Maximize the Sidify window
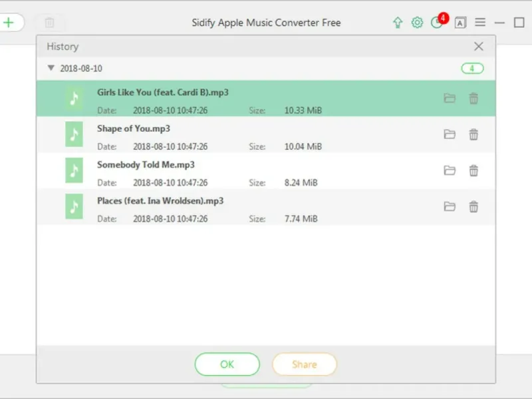The image size is (532, 399). 519,23
